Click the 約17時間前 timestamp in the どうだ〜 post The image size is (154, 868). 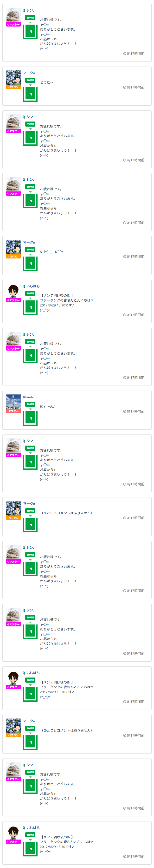(135, 87)
